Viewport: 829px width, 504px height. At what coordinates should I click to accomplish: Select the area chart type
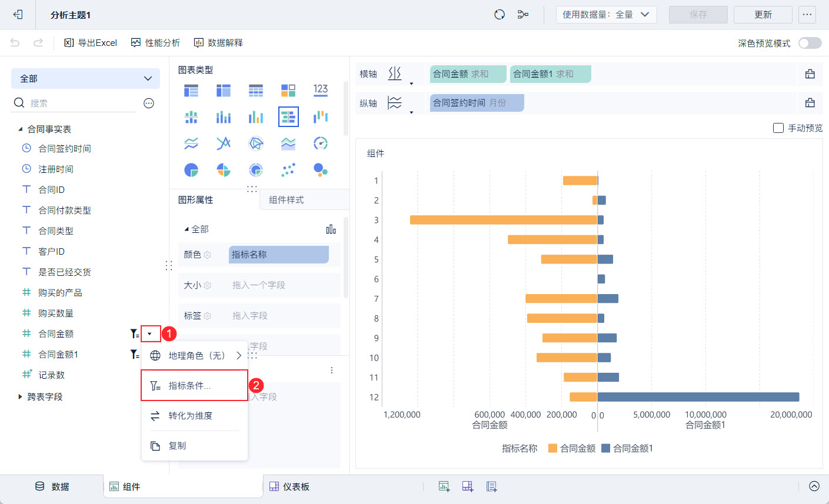click(x=288, y=143)
